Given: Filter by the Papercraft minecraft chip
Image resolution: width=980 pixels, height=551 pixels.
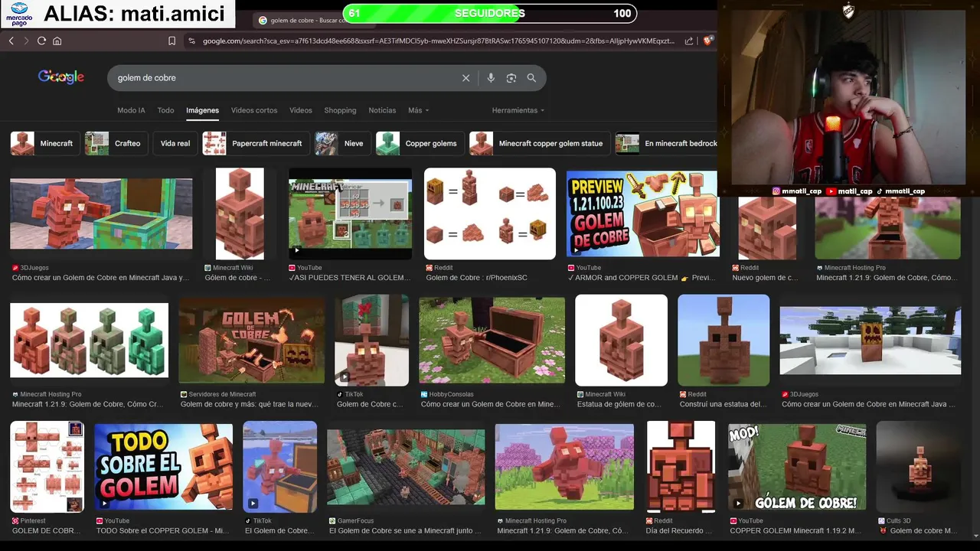Looking at the screenshot, I should 256,143.
